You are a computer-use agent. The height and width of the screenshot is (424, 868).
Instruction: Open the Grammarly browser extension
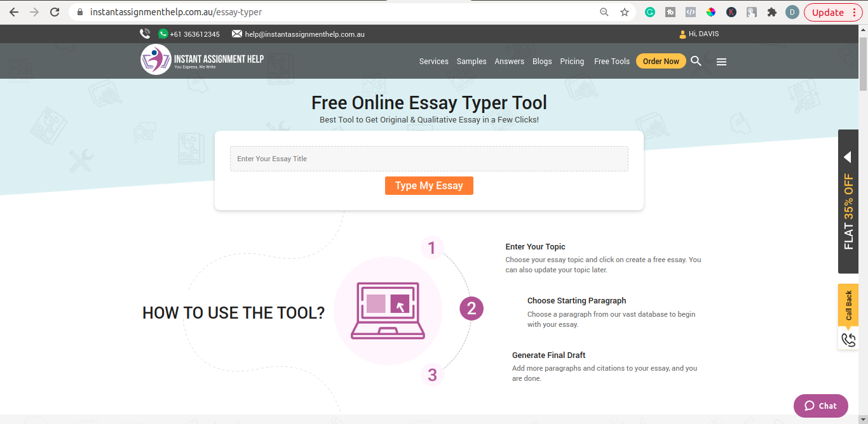(x=649, y=11)
